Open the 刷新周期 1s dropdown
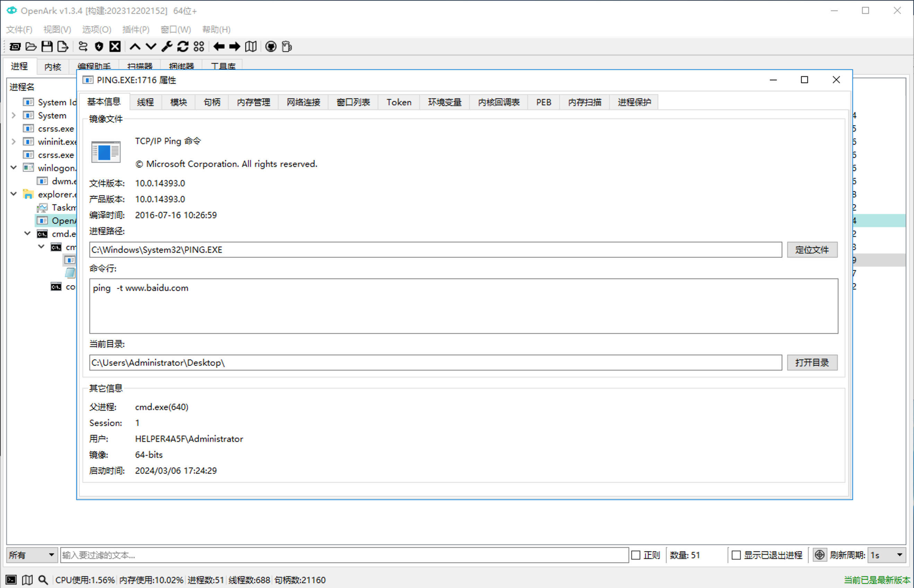 tap(887, 555)
